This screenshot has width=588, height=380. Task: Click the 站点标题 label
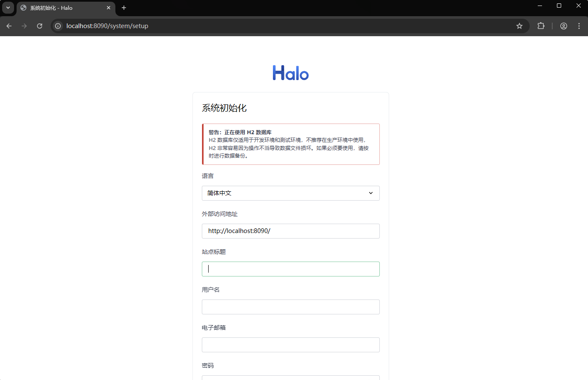point(214,252)
